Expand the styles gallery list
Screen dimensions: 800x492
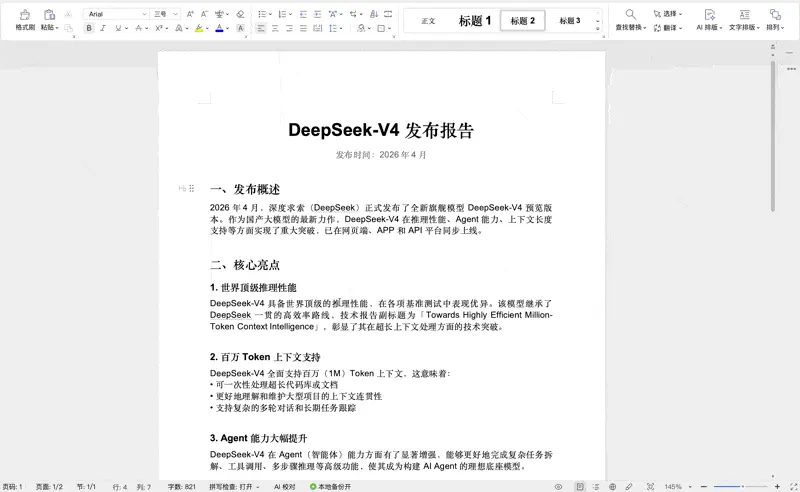(598, 29)
